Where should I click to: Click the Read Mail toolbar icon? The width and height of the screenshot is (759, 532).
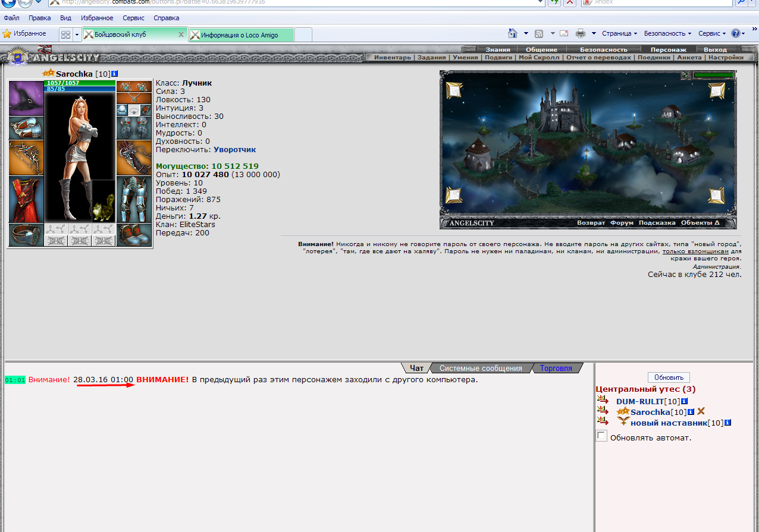pyautogui.click(x=563, y=33)
